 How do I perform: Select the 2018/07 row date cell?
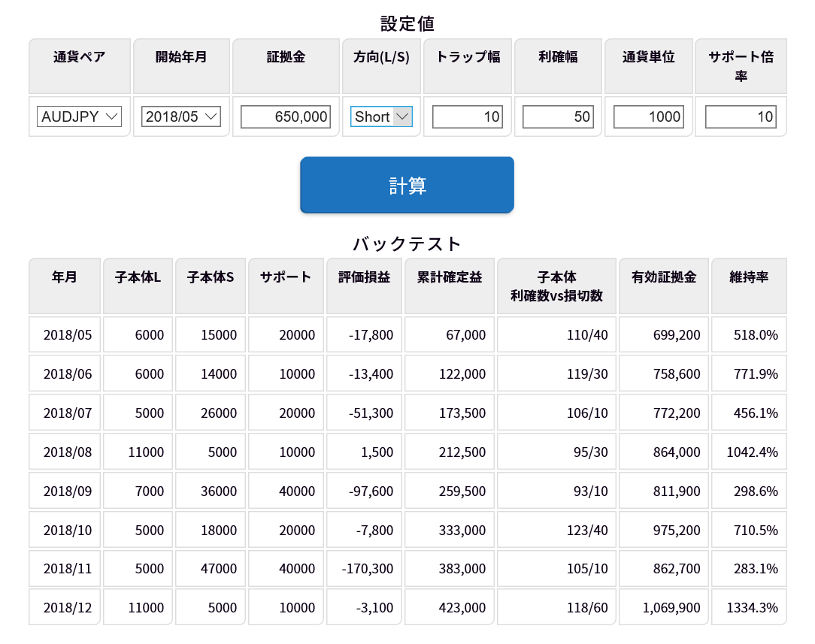pyautogui.click(x=65, y=413)
